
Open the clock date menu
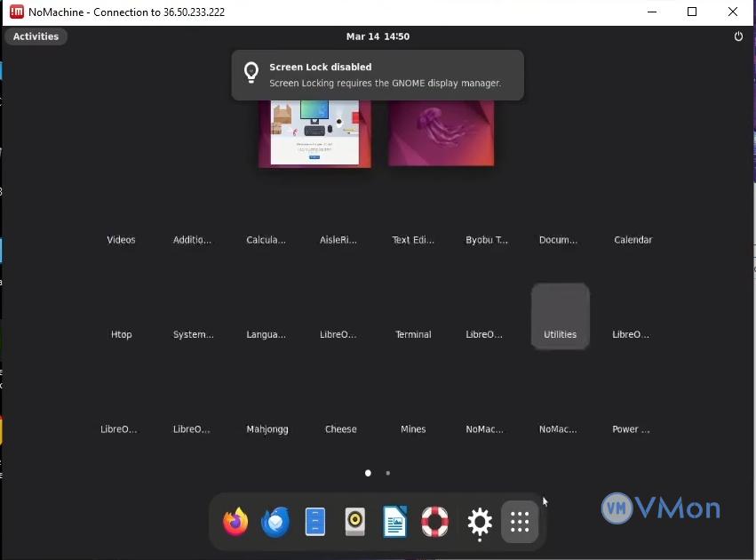pos(378,36)
